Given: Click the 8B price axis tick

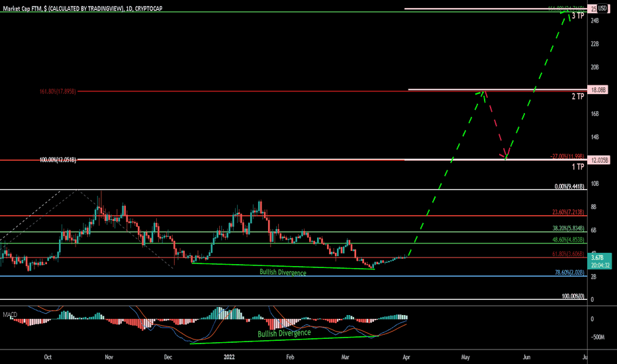Looking at the screenshot, I should 593,207.
